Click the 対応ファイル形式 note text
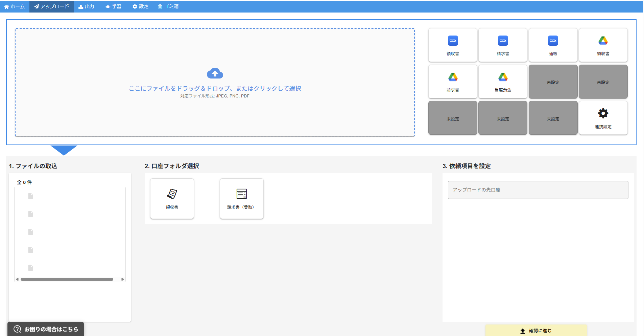The width and height of the screenshot is (644, 336). (215, 96)
